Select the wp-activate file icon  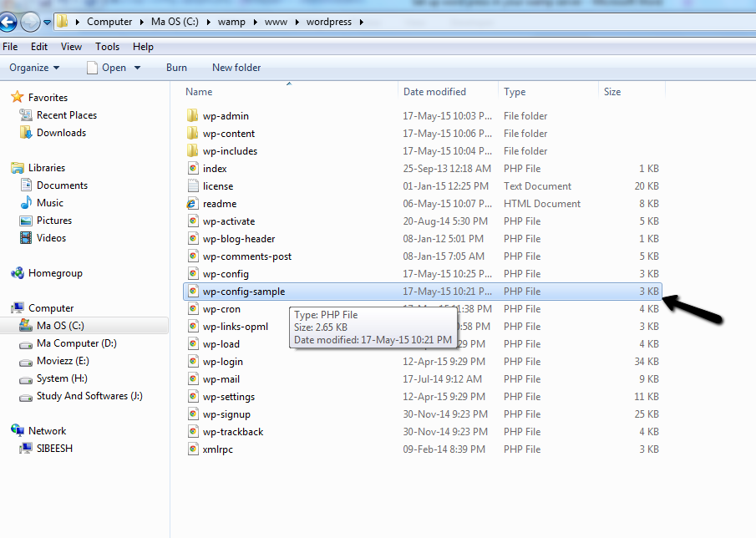[x=193, y=221]
